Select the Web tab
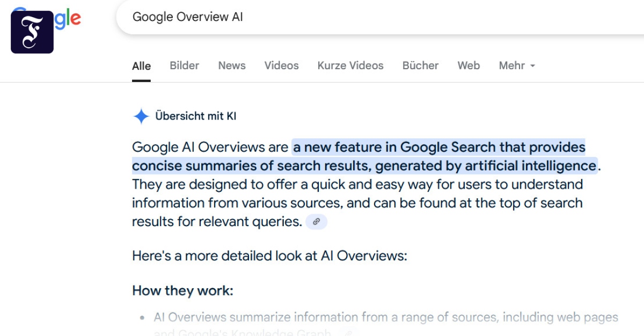644x336 pixels. click(469, 66)
